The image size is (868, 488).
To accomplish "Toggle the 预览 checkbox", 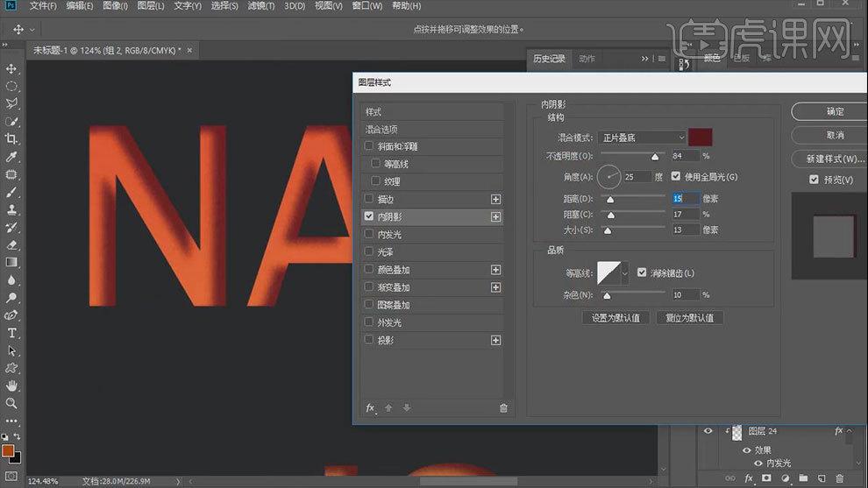I will click(814, 180).
